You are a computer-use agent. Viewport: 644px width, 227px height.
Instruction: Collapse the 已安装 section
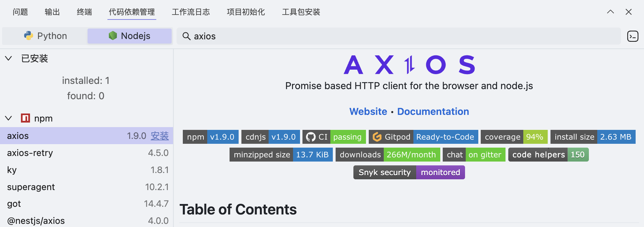[9, 58]
